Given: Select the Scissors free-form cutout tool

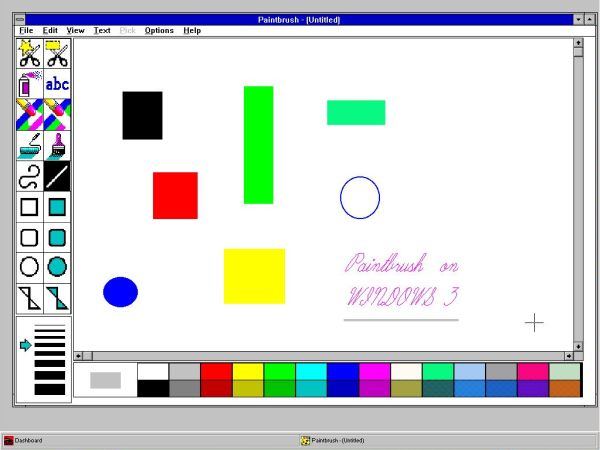Looking at the screenshot, I should (30, 54).
